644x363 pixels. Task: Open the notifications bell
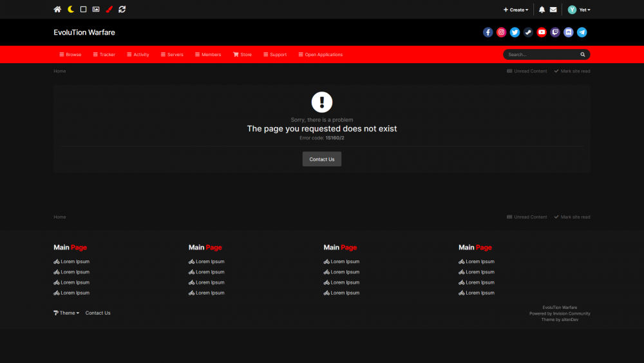coord(542,10)
